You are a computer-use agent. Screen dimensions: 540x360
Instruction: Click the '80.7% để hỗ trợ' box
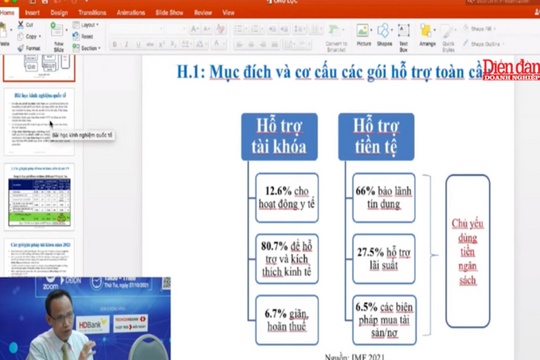287,259
